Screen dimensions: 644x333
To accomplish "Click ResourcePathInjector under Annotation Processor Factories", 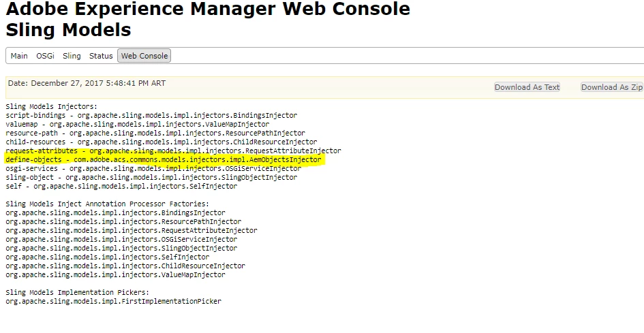I will (x=123, y=222).
